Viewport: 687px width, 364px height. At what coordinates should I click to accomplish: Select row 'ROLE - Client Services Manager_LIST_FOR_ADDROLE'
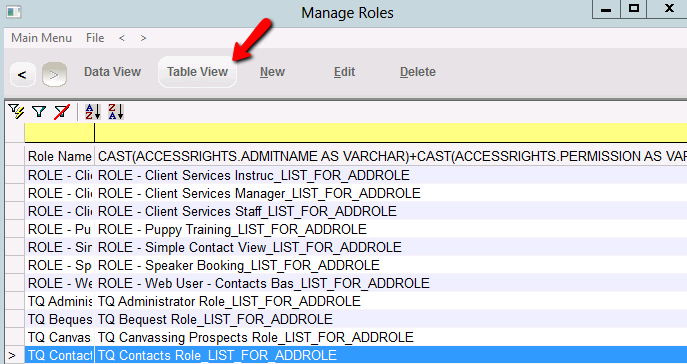pyautogui.click(x=356, y=193)
